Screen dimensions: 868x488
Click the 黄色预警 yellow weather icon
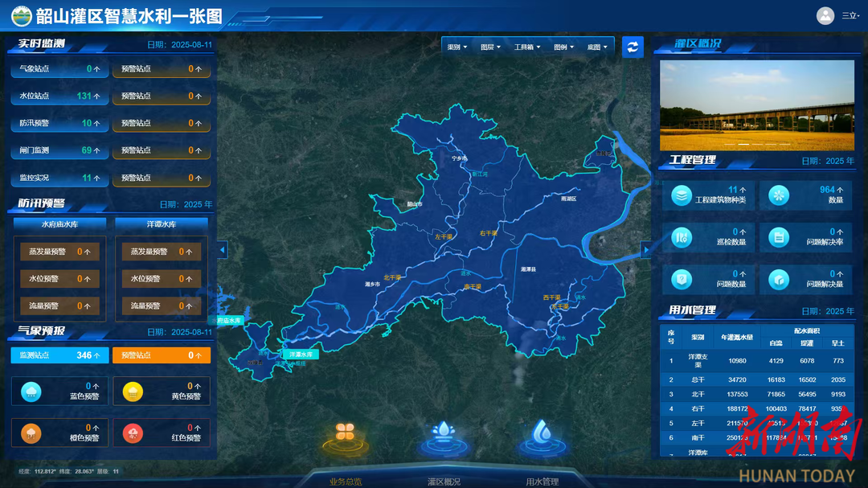(133, 392)
